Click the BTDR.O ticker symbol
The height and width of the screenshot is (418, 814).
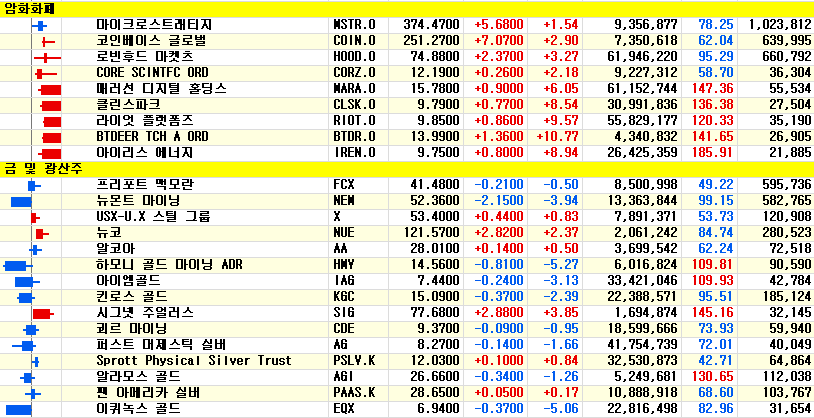tap(354, 137)
